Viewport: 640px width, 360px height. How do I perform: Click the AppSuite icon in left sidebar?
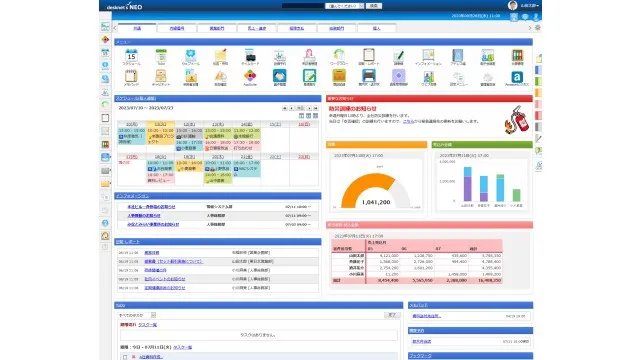pos(105,40)
